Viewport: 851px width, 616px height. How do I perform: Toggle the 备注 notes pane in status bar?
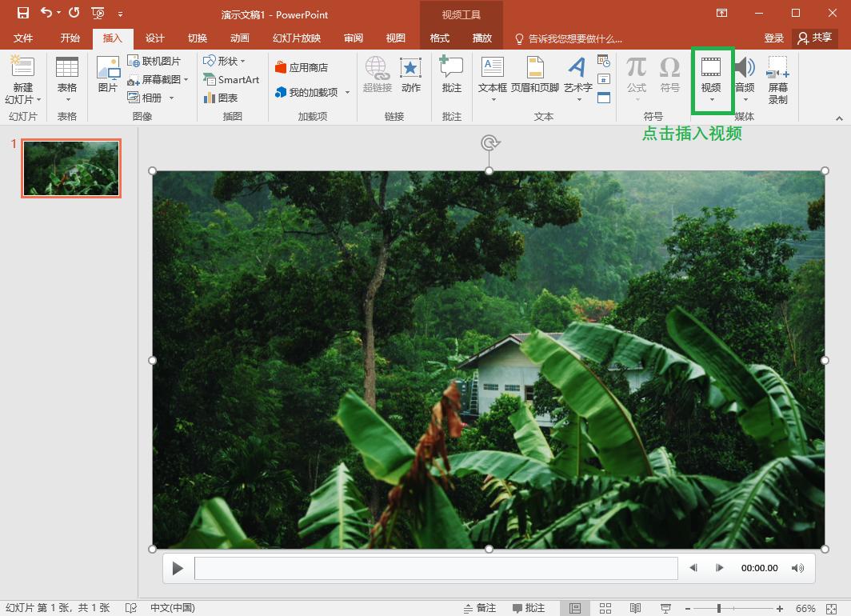481,608
